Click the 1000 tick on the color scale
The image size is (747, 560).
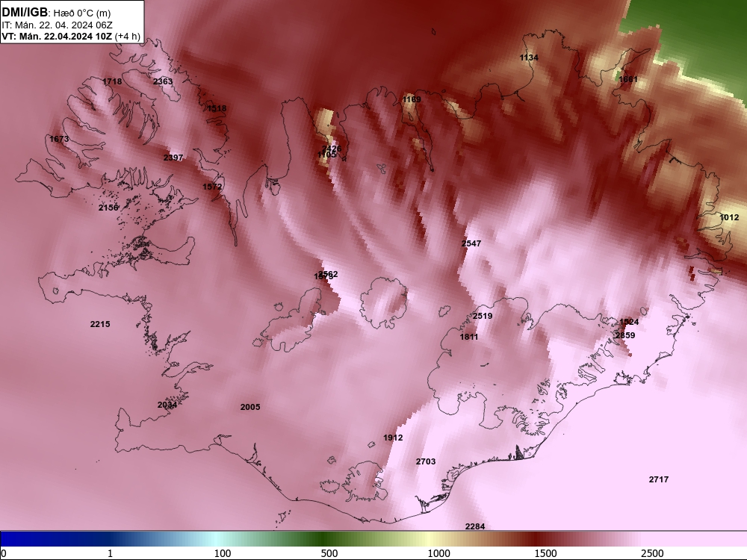coord(438,553)
